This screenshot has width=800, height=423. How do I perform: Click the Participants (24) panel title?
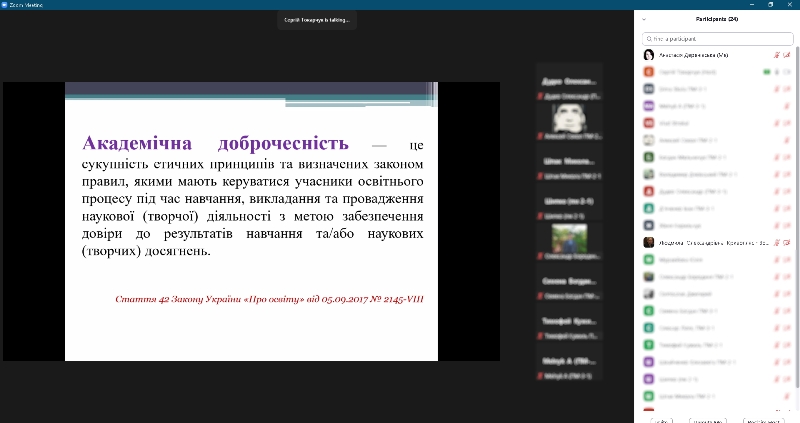click(717, 19)
